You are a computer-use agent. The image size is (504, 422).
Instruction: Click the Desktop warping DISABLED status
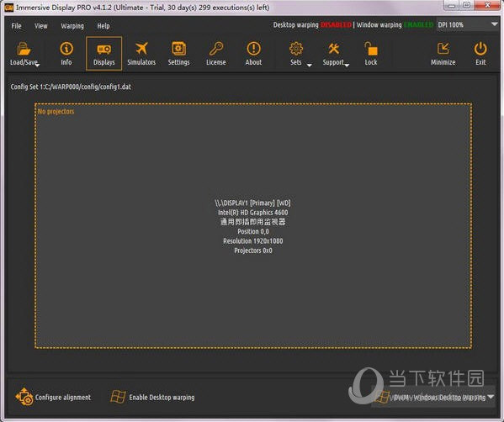pyautogui.click(x=312, y=24)
